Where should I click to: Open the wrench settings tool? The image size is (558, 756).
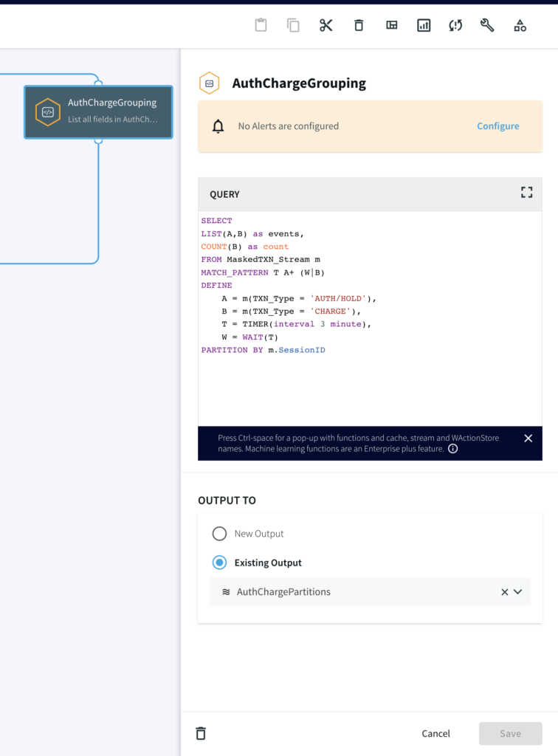(x=487, y=25)
